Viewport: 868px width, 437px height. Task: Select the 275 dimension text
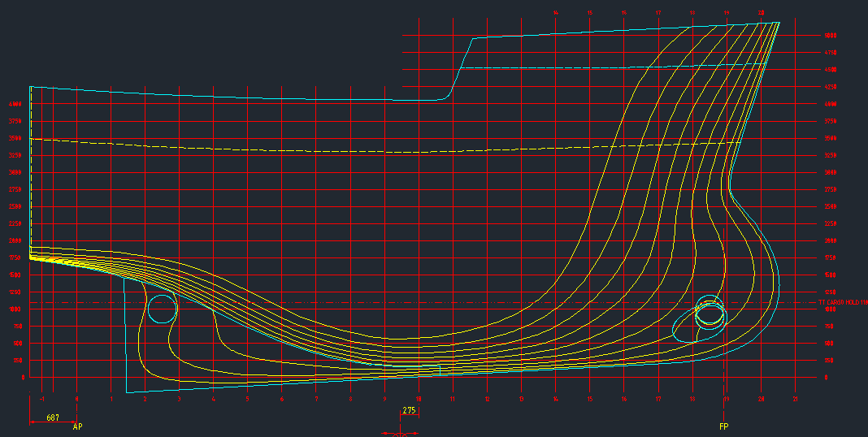pos(409,411)
